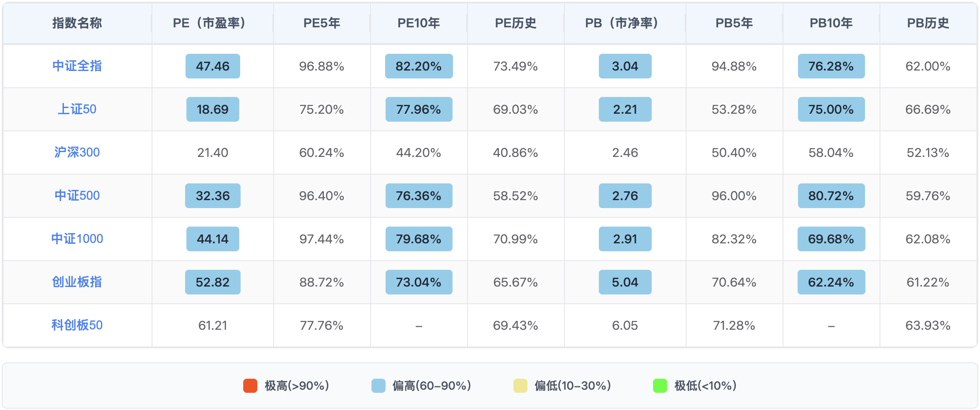Click the 指数名称 column header
980x410 pixels.
(77, 23)
